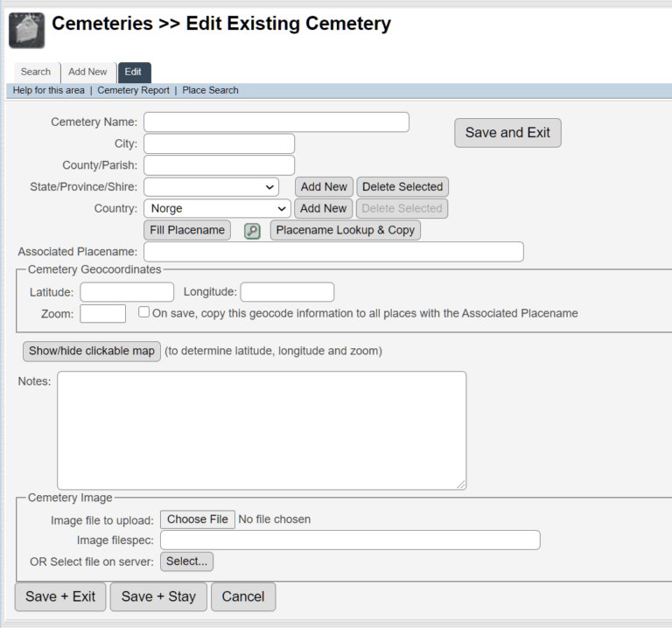Open the Cemetery Report link
The image size is (672, 628).
click(133, 90)
